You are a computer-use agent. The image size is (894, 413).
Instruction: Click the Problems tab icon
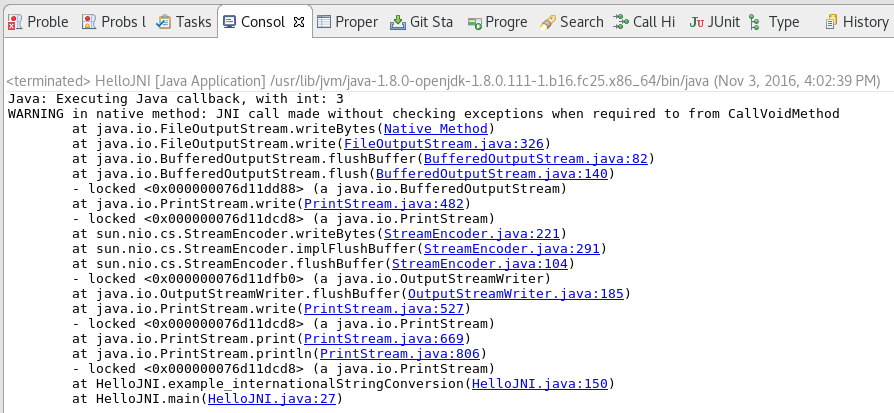[14, 21]
